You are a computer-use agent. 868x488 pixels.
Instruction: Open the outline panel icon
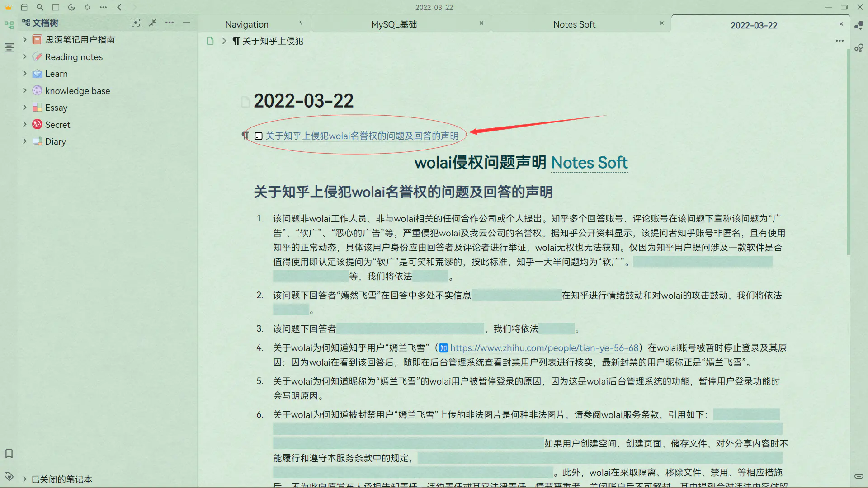[x=9, y=47]
